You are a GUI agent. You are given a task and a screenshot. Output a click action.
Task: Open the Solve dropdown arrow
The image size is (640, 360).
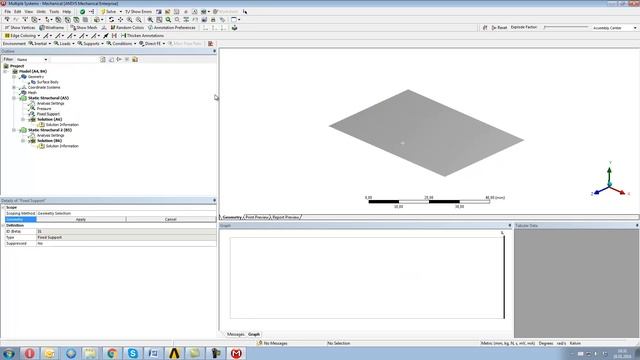pyautogui.click(x=120, y=12)
